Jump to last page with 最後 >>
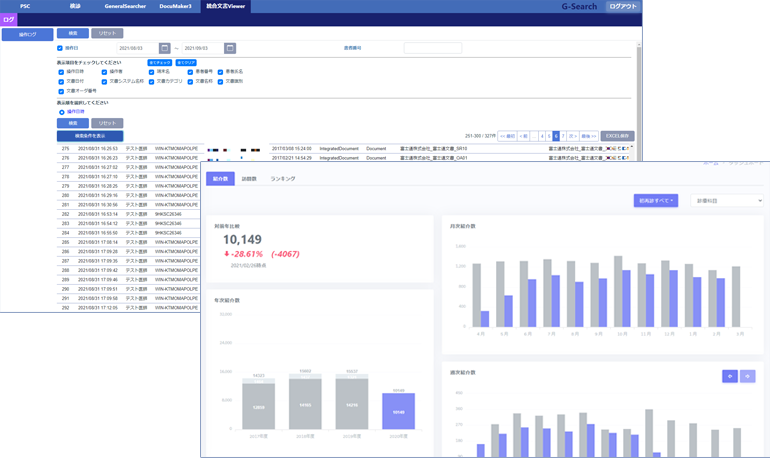 (588, 136)
